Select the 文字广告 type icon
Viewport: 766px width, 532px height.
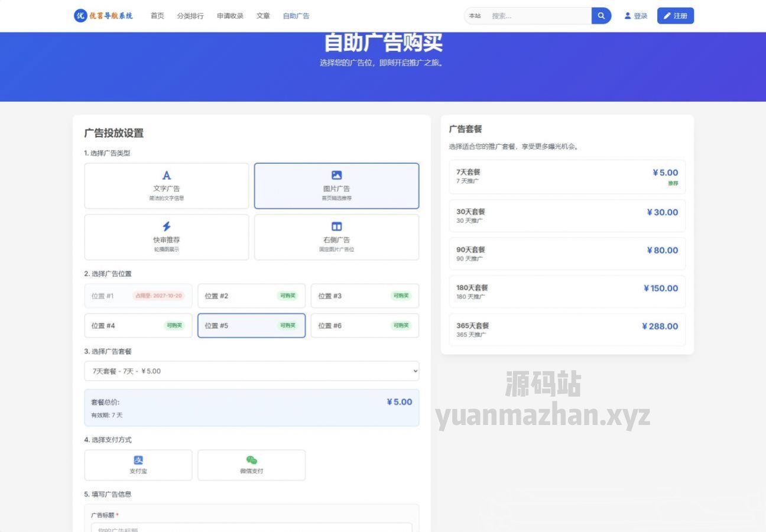167,176
